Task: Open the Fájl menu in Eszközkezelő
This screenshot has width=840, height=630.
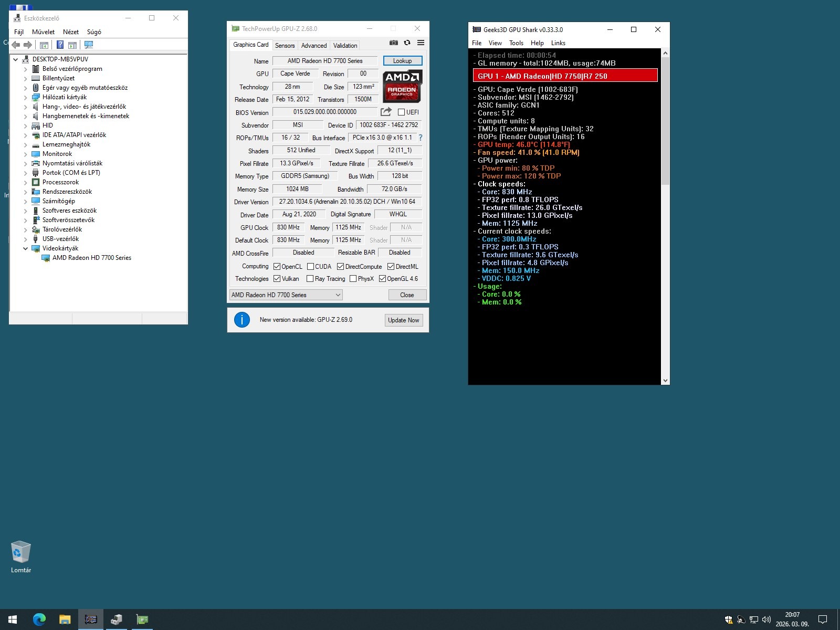Action: coord(19,32)
